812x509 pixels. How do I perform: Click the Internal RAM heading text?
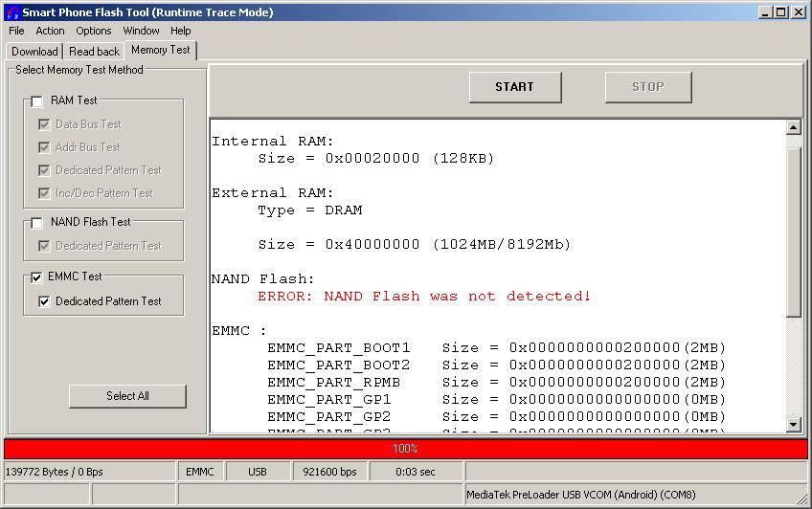272,142
